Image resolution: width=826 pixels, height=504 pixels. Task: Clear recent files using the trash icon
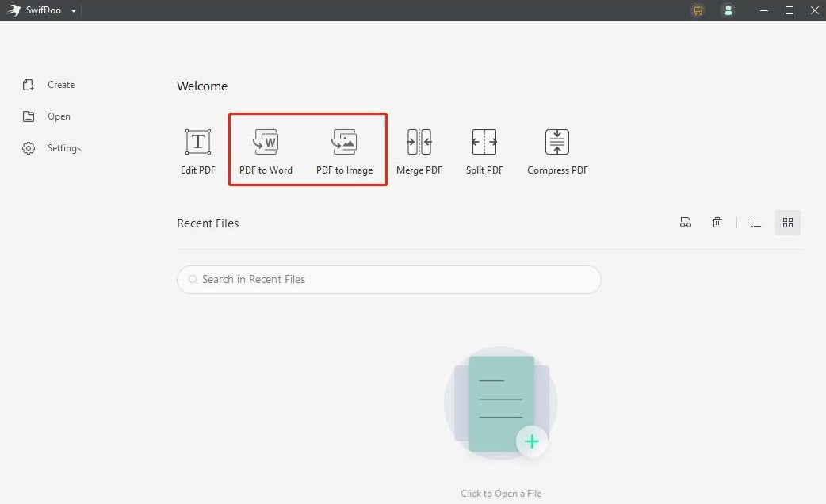(x=717, y=222)
